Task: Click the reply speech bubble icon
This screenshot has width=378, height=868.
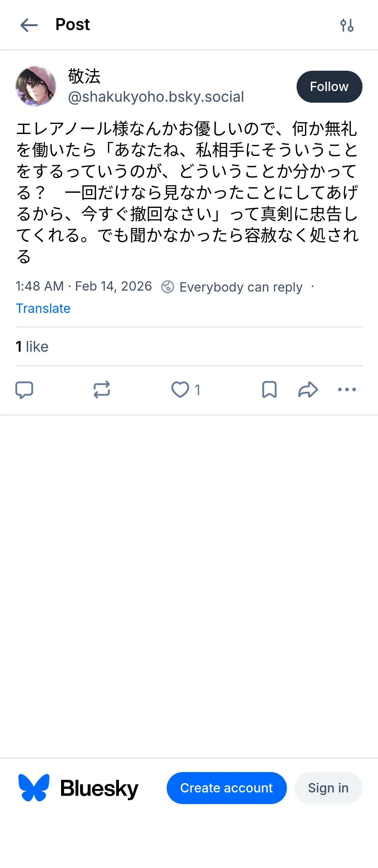Action: point(24,390)
